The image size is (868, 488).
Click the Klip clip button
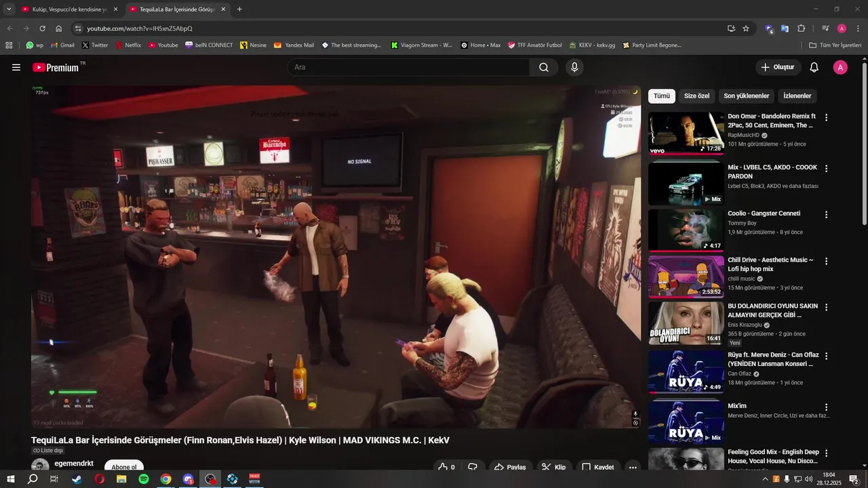tap(555, 467)
